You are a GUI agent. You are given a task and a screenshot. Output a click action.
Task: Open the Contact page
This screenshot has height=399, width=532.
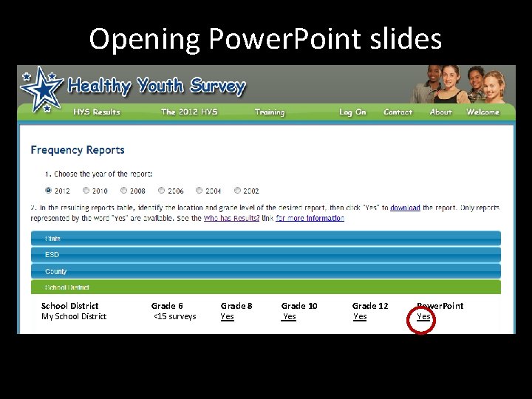tap(398, 112)
